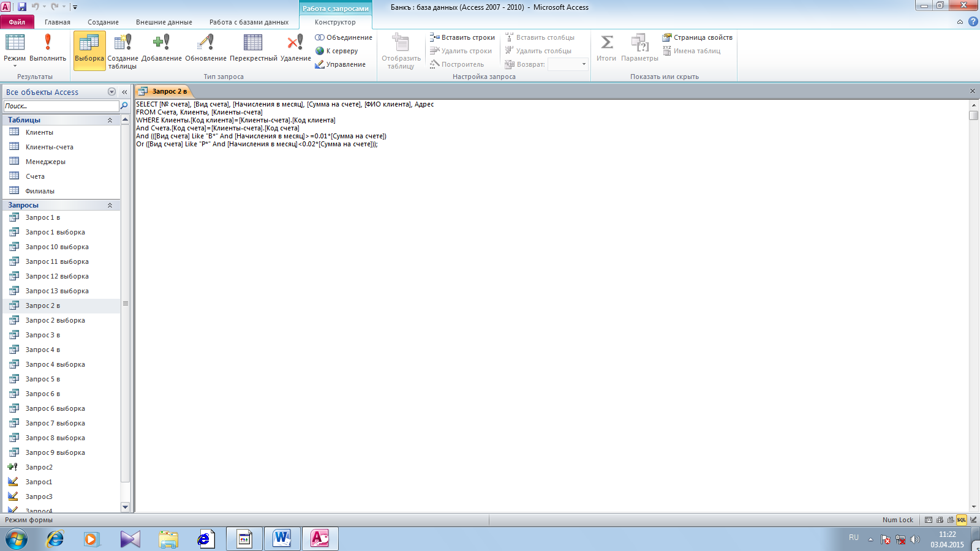The width and height of the screenshot is (980, 551).
Task: Select К серверу pass-through query
Action: tap(336, 51)
